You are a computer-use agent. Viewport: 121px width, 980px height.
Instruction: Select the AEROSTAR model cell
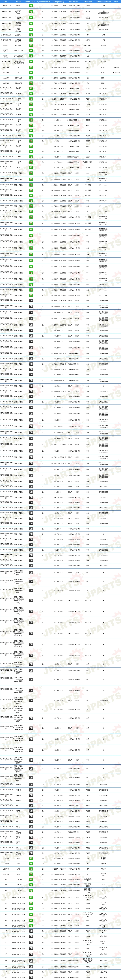coord(18,51)
